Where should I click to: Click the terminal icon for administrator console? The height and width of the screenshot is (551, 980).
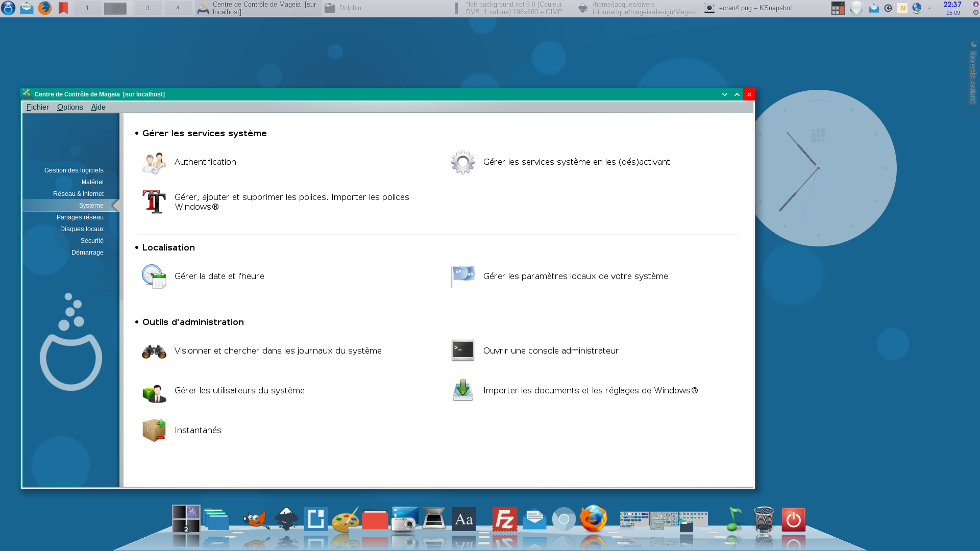click(463, 350)
